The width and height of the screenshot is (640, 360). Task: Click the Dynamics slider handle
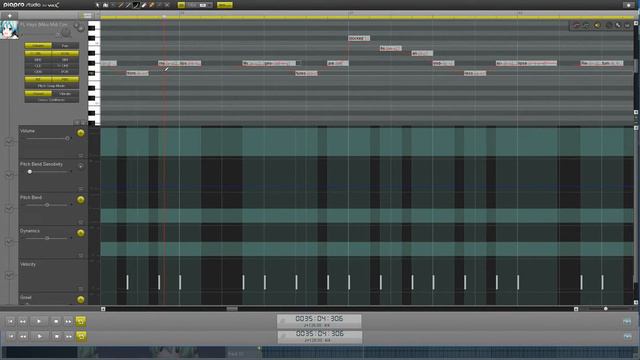click(47, 238)
